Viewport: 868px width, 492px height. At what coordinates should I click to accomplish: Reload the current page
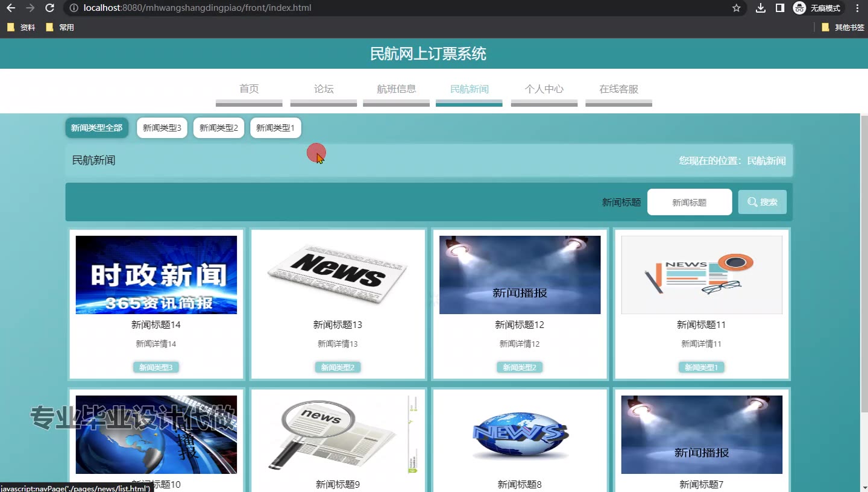(x=50, y=8)
